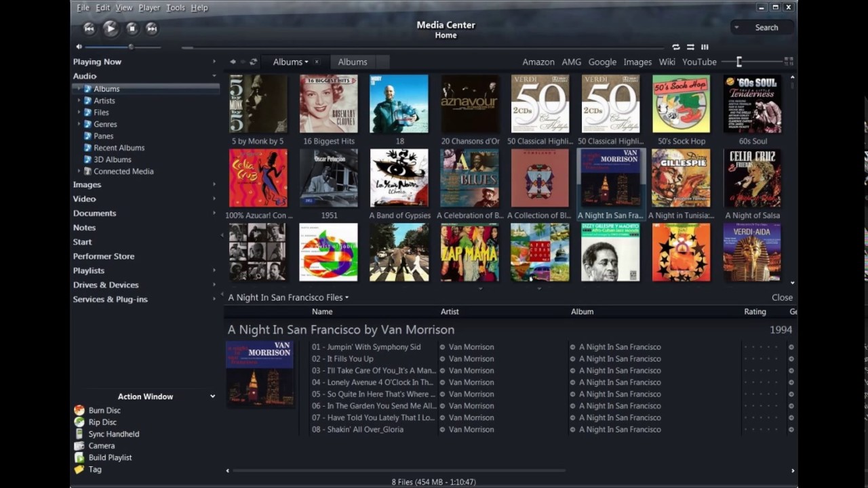Click the Amazon link
Screen dimensions: 868x488
click(x=538, y=62)
